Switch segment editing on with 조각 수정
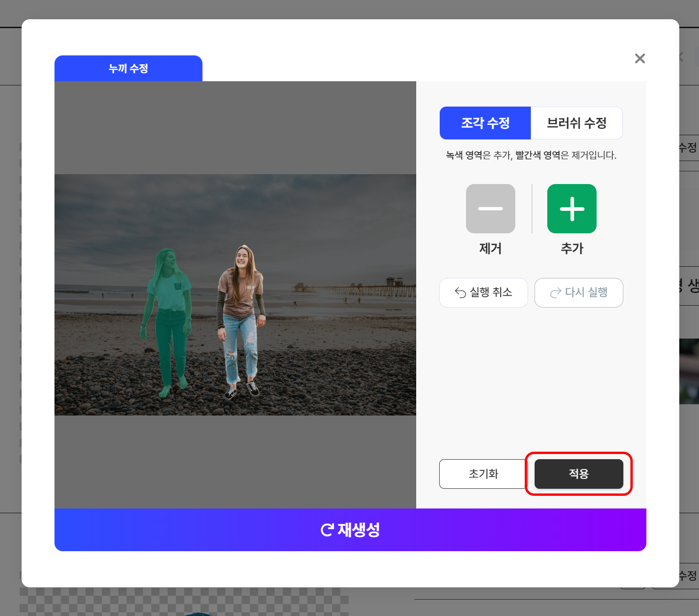This screenshot has height=616, width=699. [x=485, y=123]
